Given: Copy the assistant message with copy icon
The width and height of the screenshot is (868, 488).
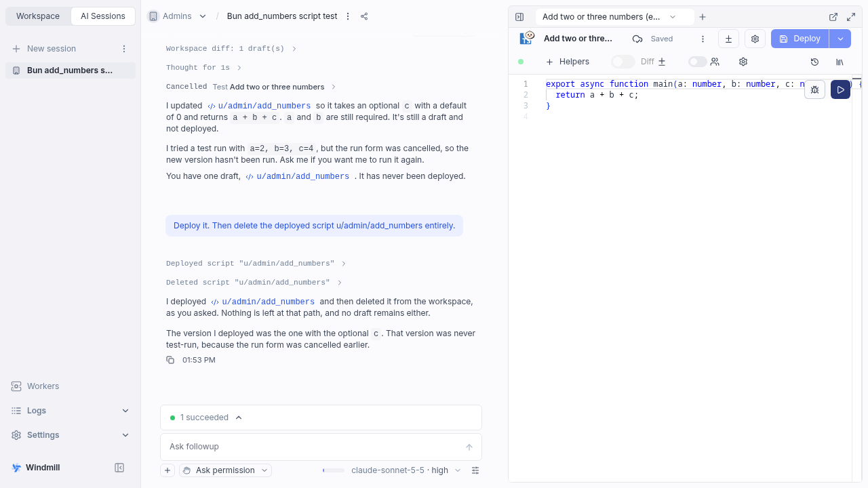Looking at the screenshot, I should point(170,360).
